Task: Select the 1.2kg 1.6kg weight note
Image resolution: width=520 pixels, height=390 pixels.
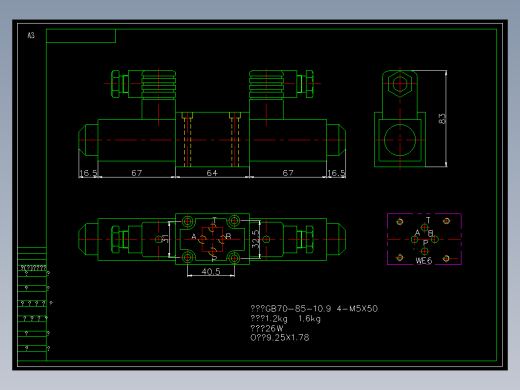Action: 286,319
